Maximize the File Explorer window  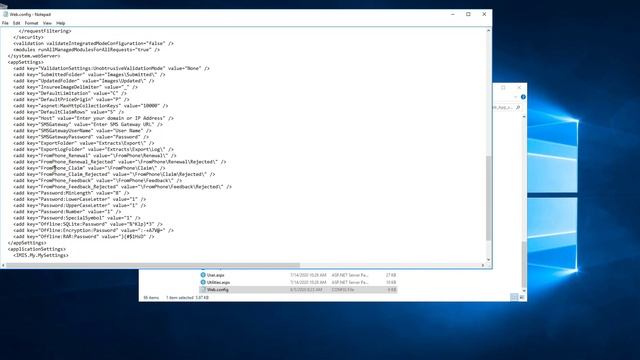coord(503,87)
